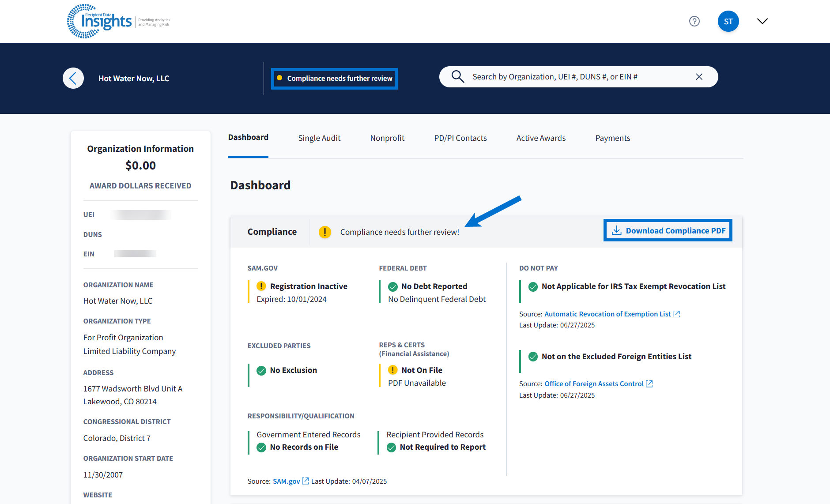Follow the Office of Foreign Assets Control link
Image resolution: width=830 pixels, height=504 pixels.
coord(594,384)
